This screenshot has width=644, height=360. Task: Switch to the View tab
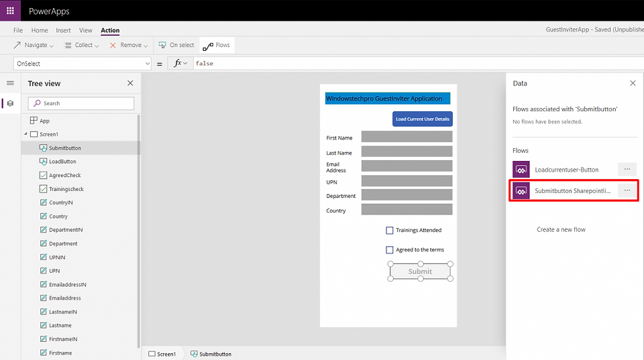85,30
